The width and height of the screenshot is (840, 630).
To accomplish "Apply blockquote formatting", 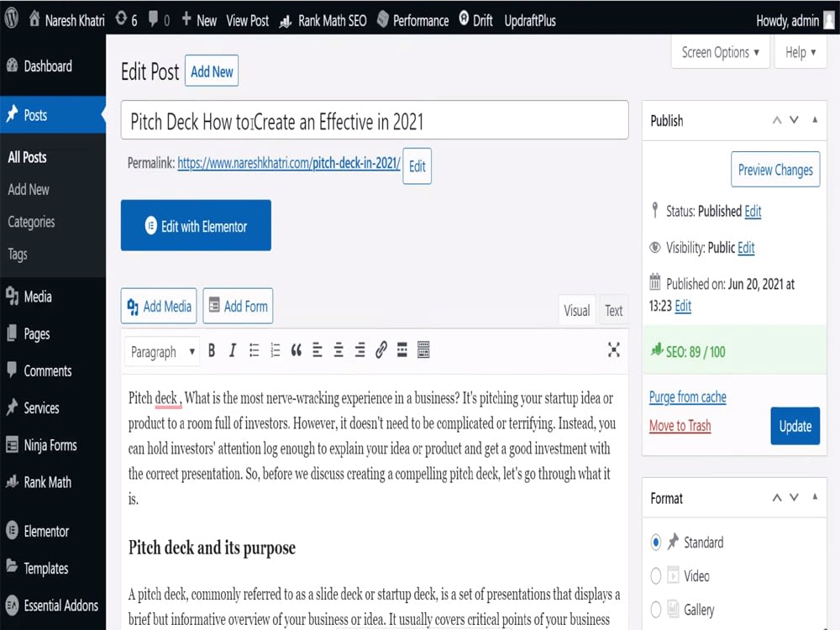I will point(297,351).
